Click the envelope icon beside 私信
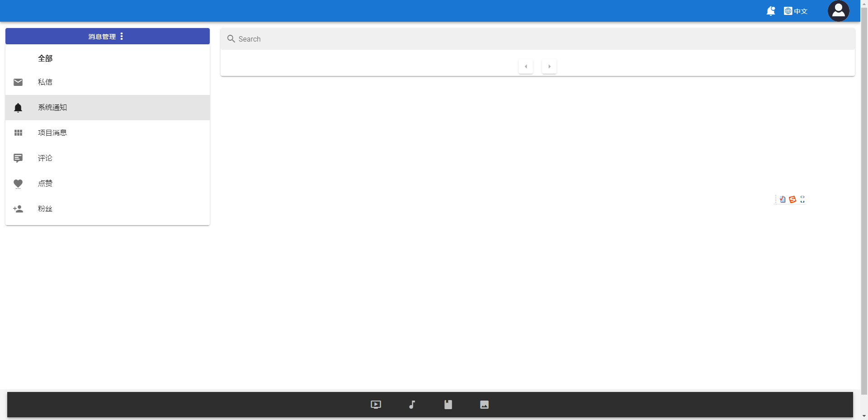868x420 pixels. coord(18,82)
